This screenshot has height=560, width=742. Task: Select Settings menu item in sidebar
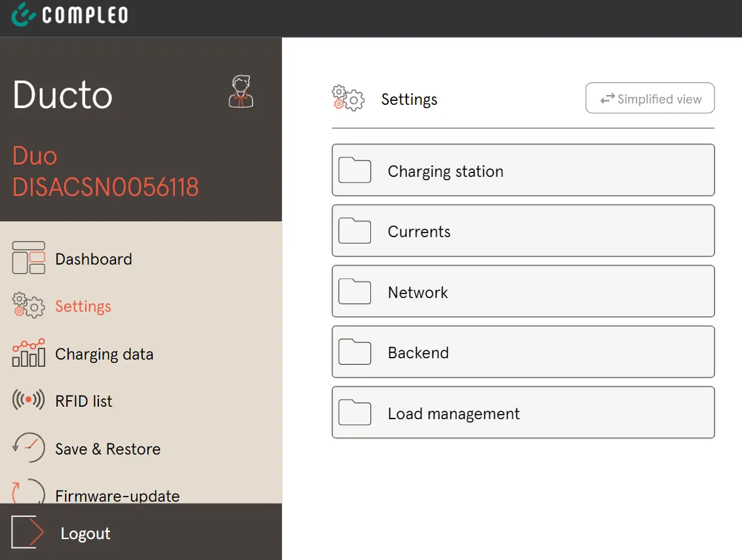coord(83,307)
